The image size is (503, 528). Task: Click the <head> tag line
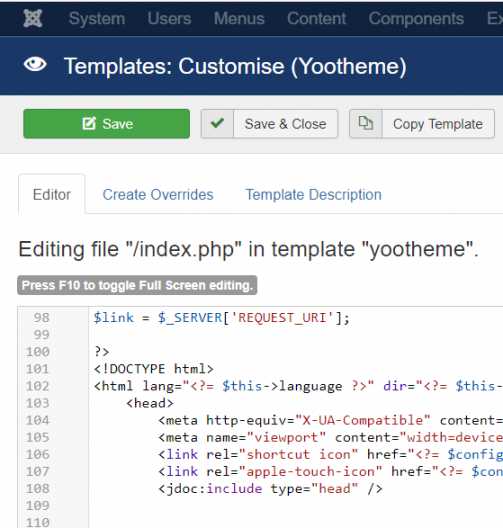tap(150, 403)
